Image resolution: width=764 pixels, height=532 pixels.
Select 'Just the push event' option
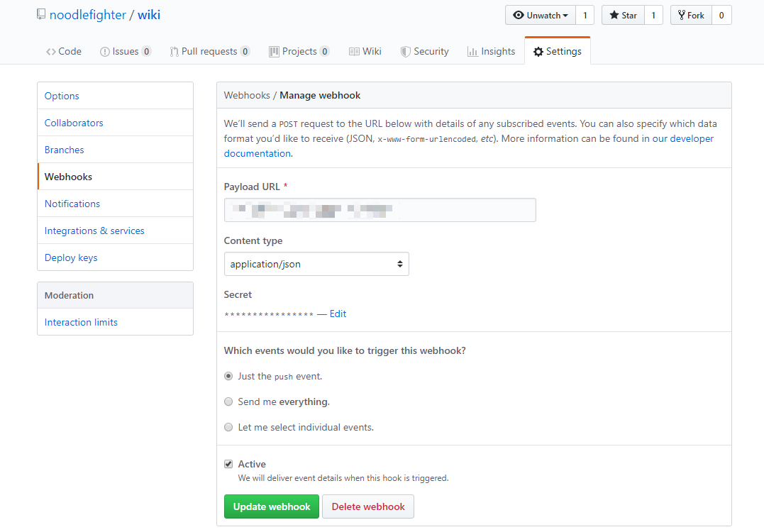point(228,377)
